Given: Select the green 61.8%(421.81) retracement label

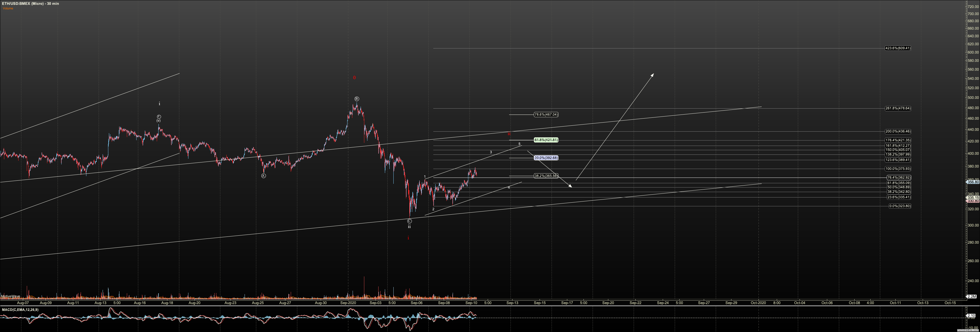Looking at the screenshot, I should 546,140.
